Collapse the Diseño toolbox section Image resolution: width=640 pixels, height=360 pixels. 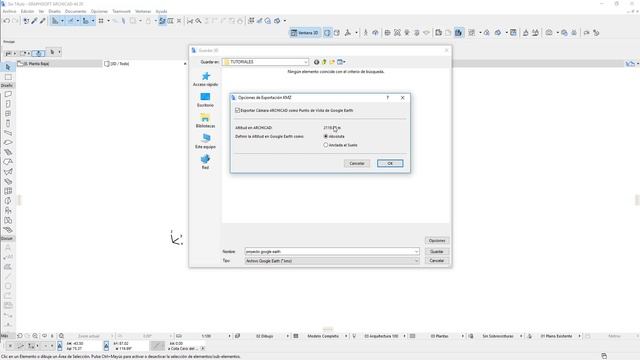click(7, 85)
